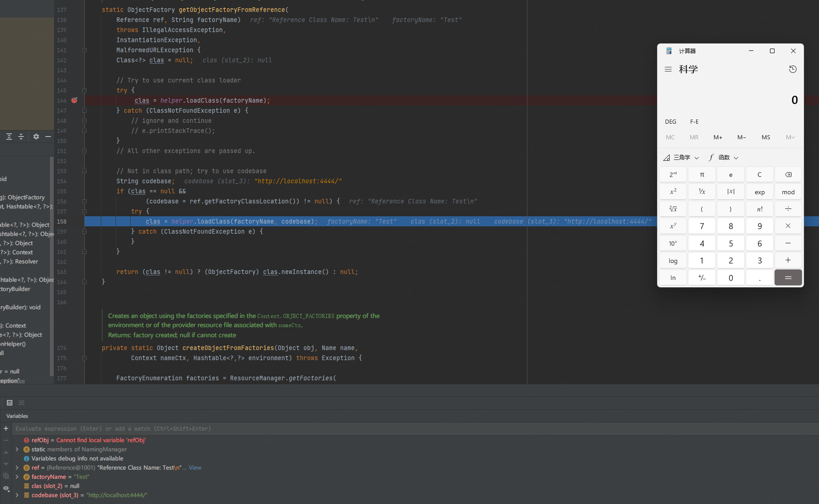Open the trigonometry 三角学 dropdown
Screen dimensions: 819x504
pos(682,158)
